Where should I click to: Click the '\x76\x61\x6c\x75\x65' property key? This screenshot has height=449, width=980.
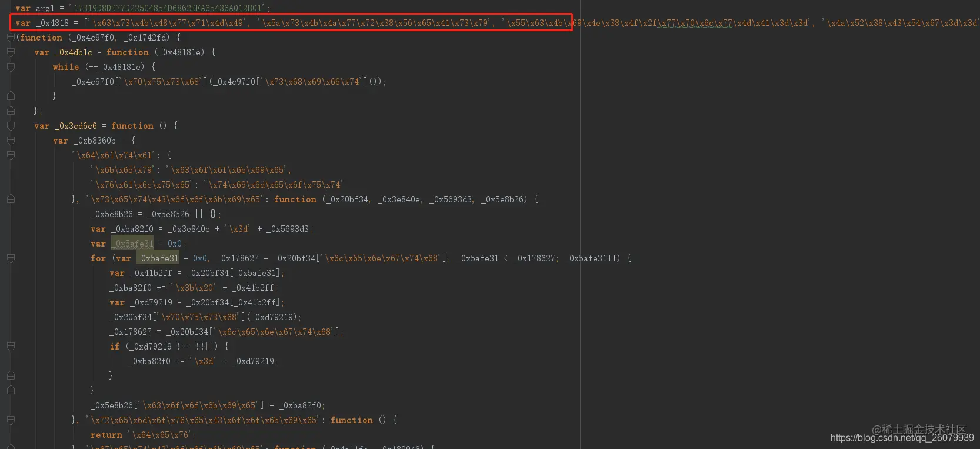coord(142,185)
